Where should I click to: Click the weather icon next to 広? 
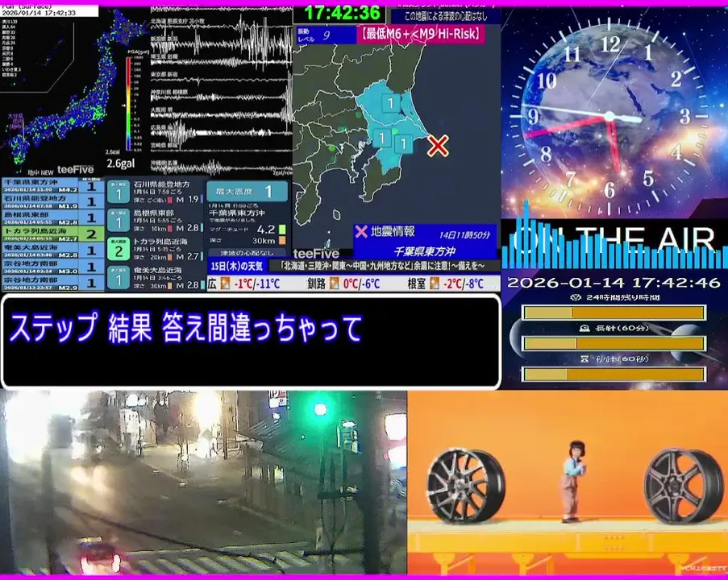click(x=225, y=283)
